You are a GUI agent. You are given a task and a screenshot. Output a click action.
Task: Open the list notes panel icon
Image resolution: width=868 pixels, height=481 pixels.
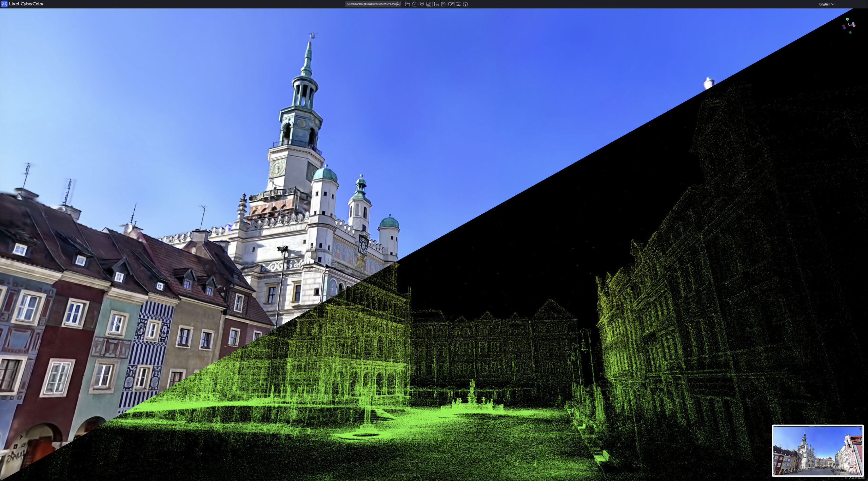(x=443, y=4)
